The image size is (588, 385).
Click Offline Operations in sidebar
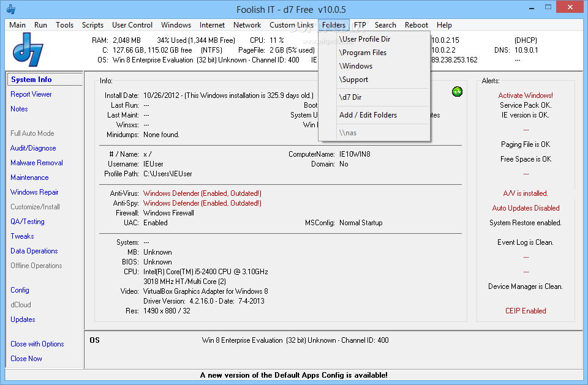tap(36, 266)
